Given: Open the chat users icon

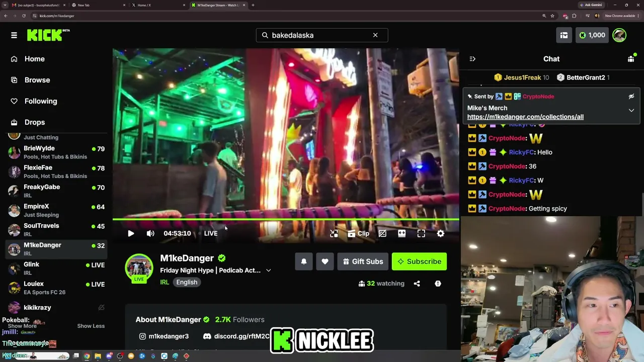Looking at the screenshot, I should pyautogui.click(x=631, y=59).
